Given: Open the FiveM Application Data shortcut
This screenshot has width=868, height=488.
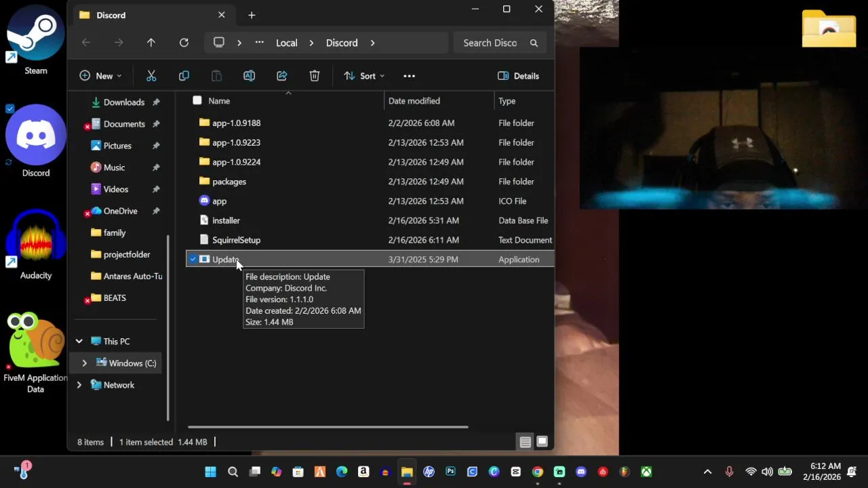Looking at the screenshot, I should tap(35, 352).
